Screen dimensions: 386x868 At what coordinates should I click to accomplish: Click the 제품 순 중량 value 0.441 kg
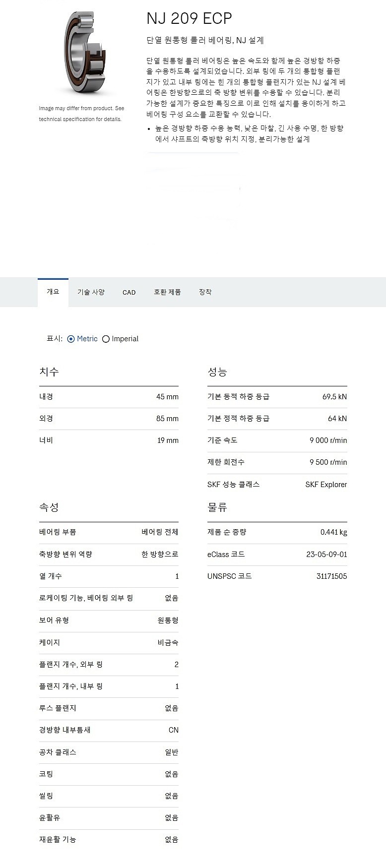point(333,532)
